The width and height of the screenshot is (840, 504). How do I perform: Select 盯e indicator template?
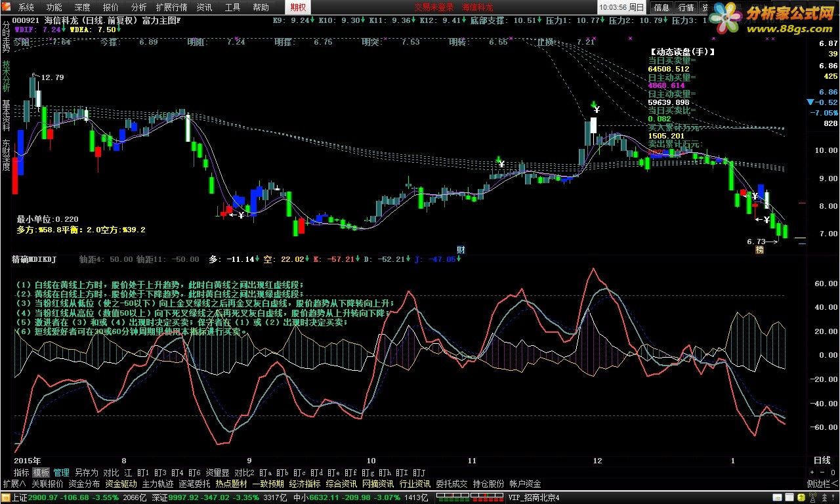[x=333, y=472]
